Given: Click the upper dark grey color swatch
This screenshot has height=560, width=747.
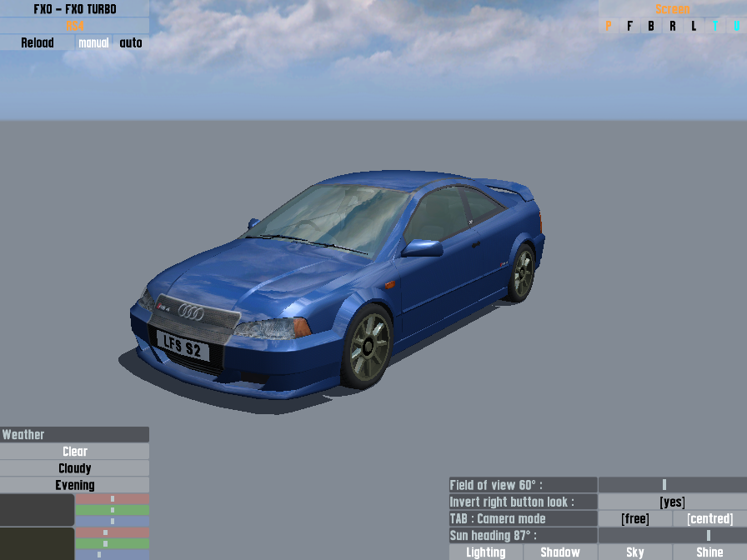Looking at the screenshot, I should pos(37,510).
